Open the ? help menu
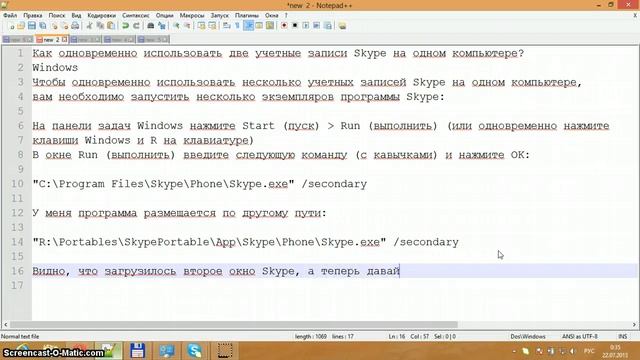This screenshot has height=360, width=640. [286, 16]
